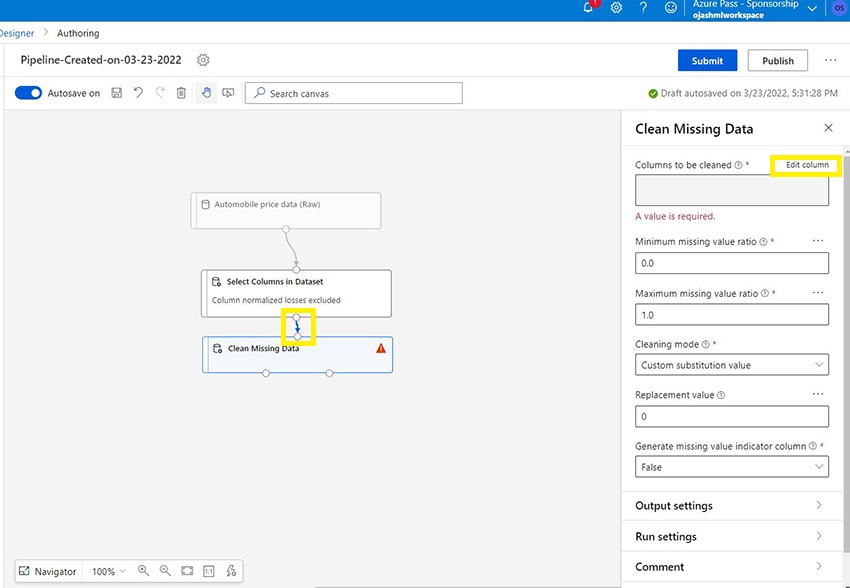850x588 pixels.
Task: Click the save pipeline icon
Action: pos(117,93)
